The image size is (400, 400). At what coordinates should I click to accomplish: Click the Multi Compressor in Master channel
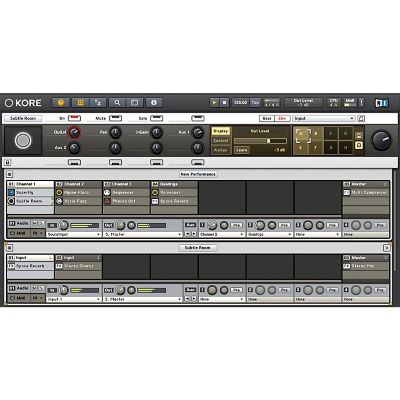(366, 193)
